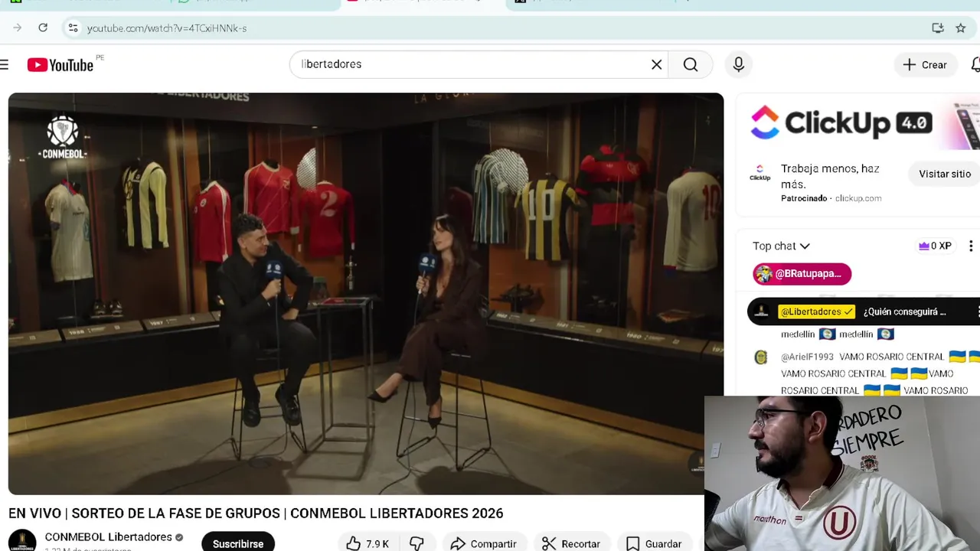The height and width of the screenshot is (551, 980).
Task: Open the hamburger guide menu
Action: pyautogui.click(x=5, y=64)
